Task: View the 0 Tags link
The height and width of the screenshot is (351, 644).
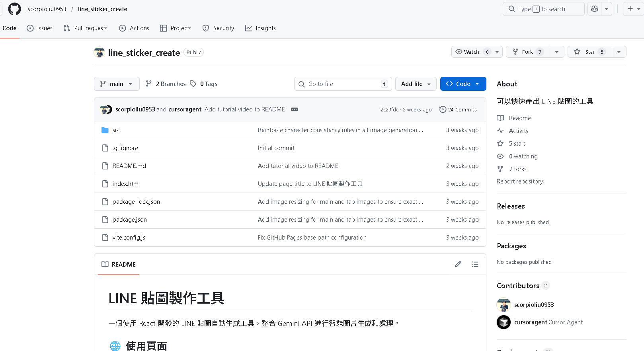Action: (204, 84)
